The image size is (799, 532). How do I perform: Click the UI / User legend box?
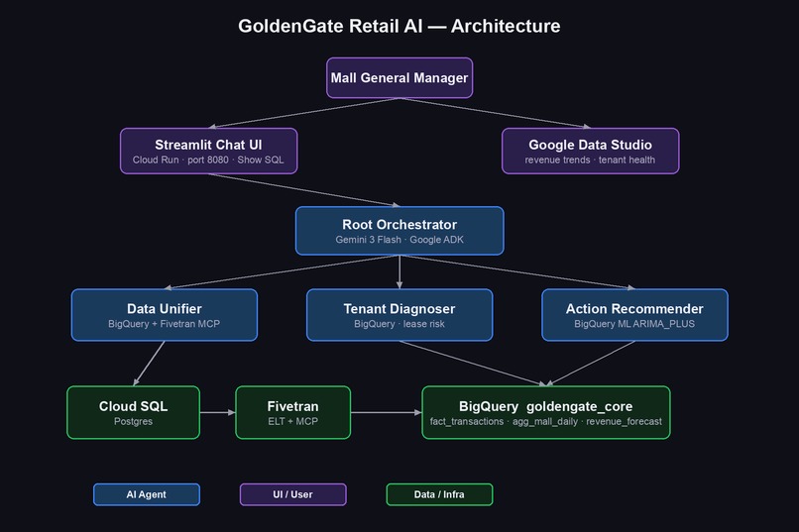293,494
